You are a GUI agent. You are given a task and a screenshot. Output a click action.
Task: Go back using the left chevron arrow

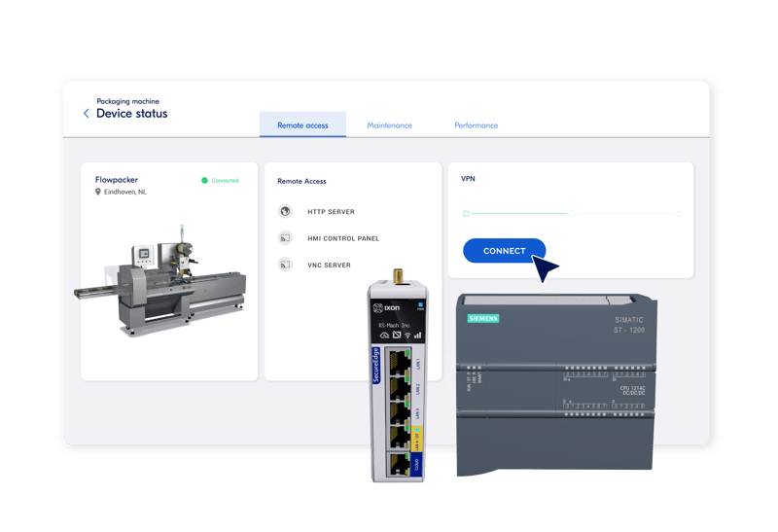pos(87,114)
